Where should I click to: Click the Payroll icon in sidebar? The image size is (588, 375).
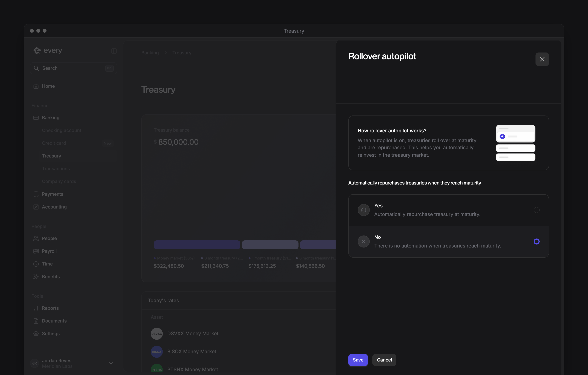(x=36, y=251)
